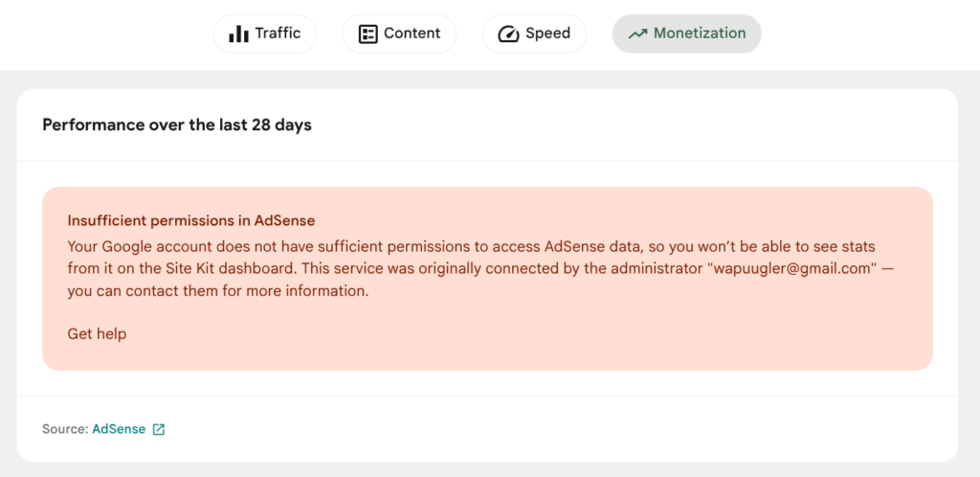Click the external link icon beside AdSense
Image resolution: width=980 pixels, height=477 pixels.
tap(159, 429)
